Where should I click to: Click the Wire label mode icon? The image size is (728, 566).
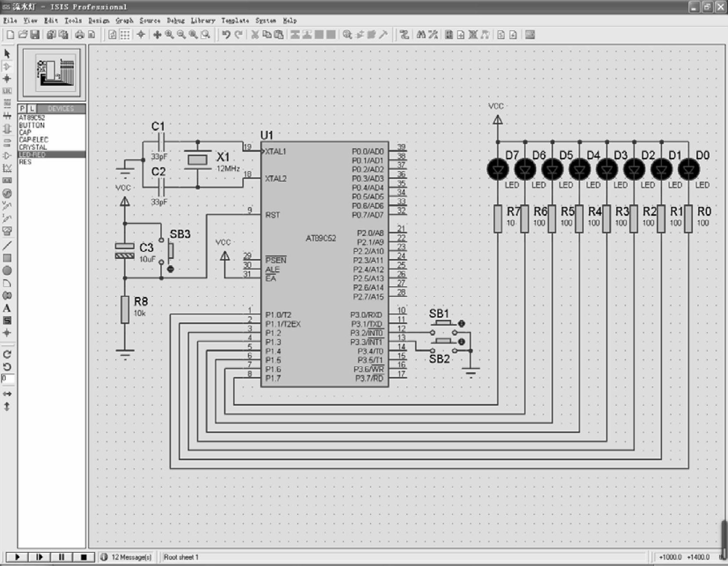(x=7, y=91)
